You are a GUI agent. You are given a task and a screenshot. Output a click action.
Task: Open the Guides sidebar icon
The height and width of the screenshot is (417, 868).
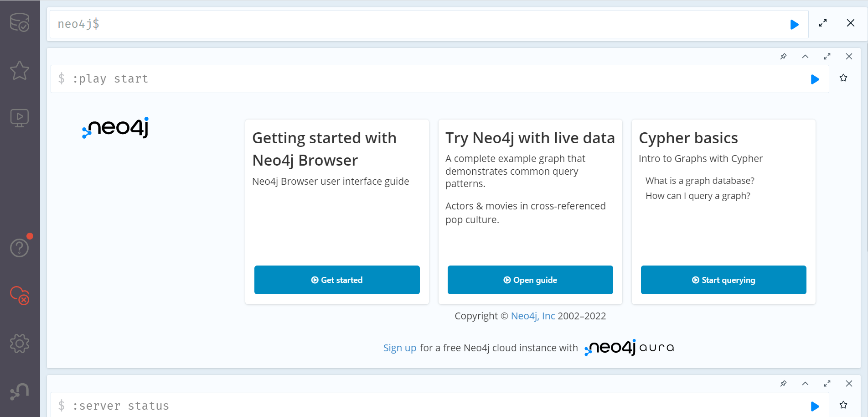(x=20, y=118)
